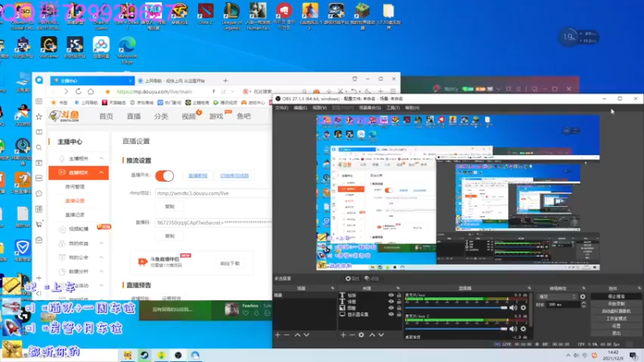Move selected source up in OBS
Viewport: 644px width, 362px height.
coord(372,335)
